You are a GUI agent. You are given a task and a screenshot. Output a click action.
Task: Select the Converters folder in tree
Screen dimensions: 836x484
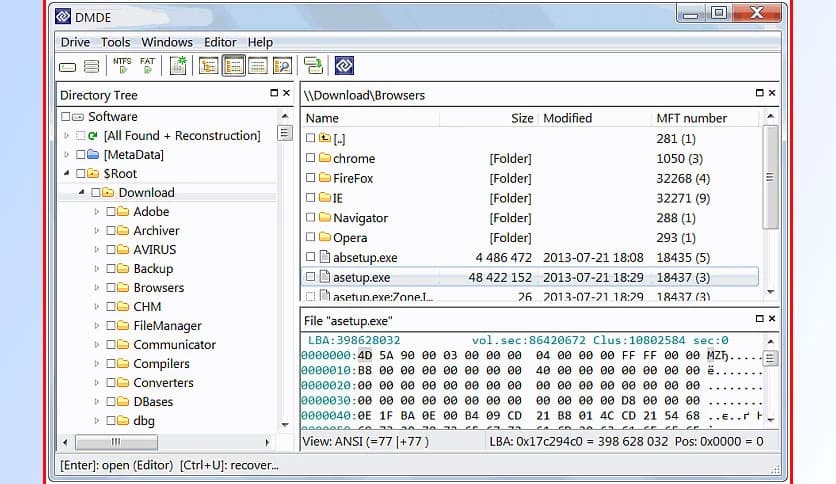point(163,383)
